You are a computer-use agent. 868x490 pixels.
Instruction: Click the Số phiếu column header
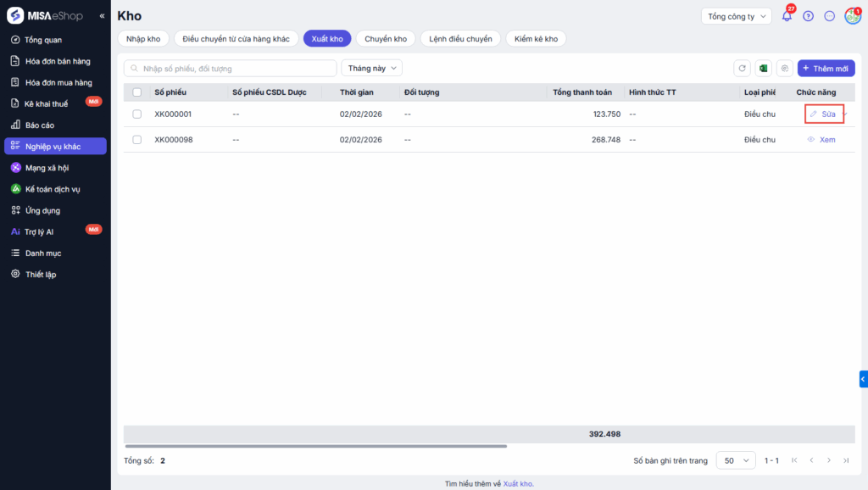[170, 92]
